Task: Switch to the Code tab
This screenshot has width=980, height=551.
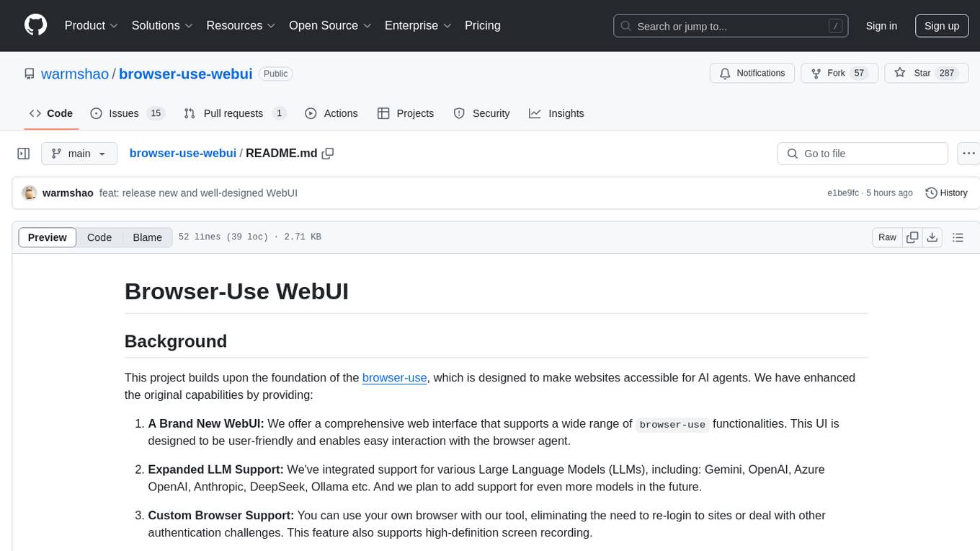Action: 51,113
